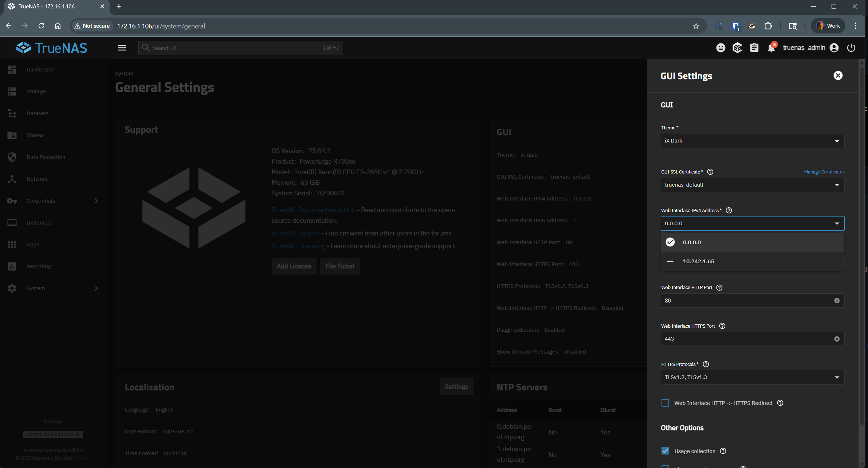868x468 pixels.
Task: Click the Manage Certificates link
Action: click(x=824, y=172)
